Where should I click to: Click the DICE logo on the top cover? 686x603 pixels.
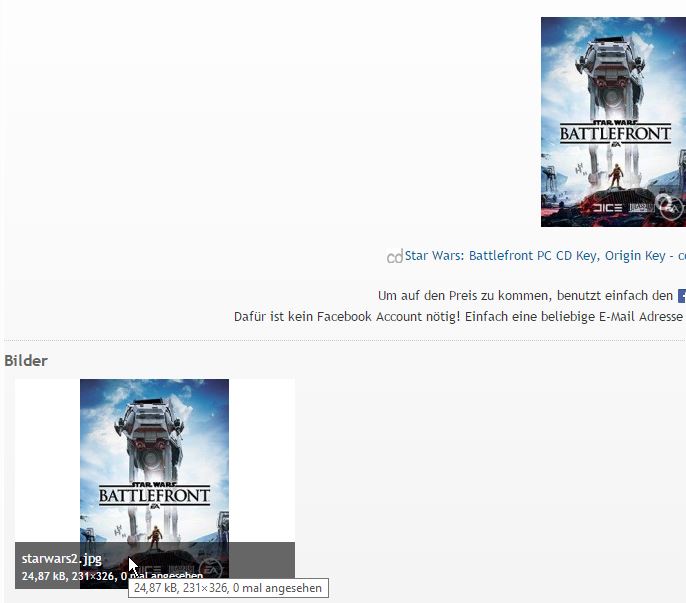pos(607,208)
